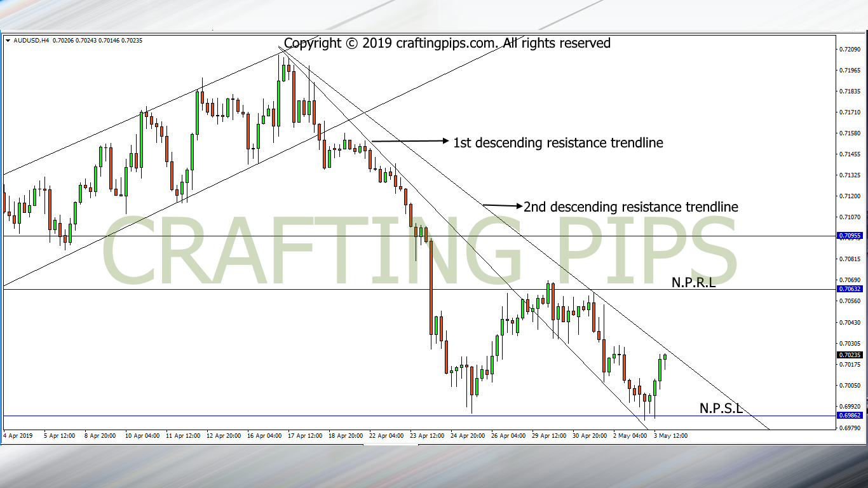Select the blue horizontal support line near N.P.S.L
868x488 pixels.
(418, 416)
